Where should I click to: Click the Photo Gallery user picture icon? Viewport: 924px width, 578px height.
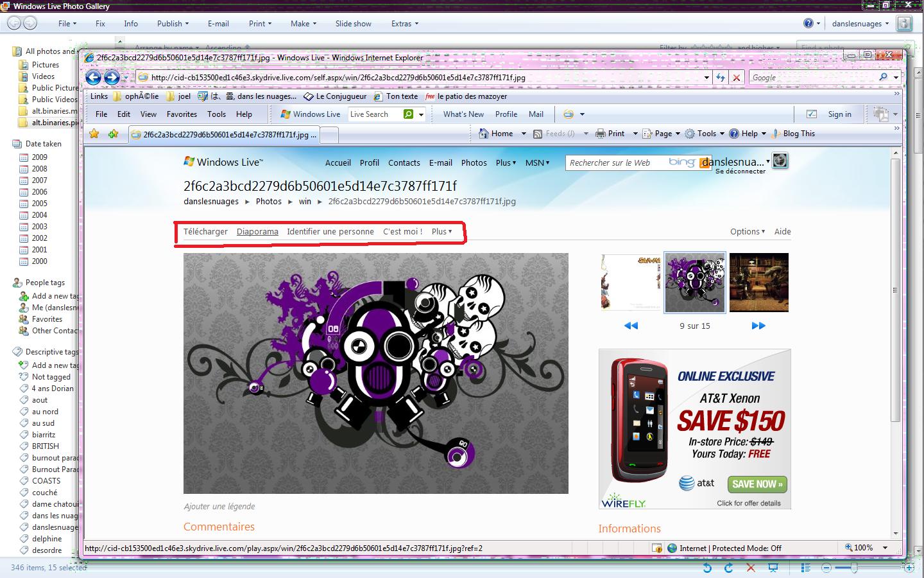click(904, 24)
